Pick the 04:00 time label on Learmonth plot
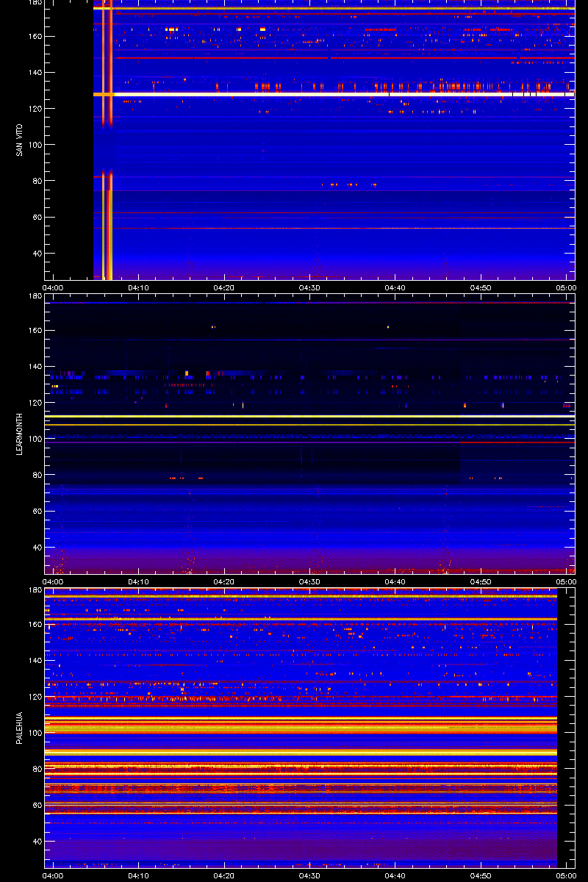Viewport: 588px width, 882px height. [54, 581]
